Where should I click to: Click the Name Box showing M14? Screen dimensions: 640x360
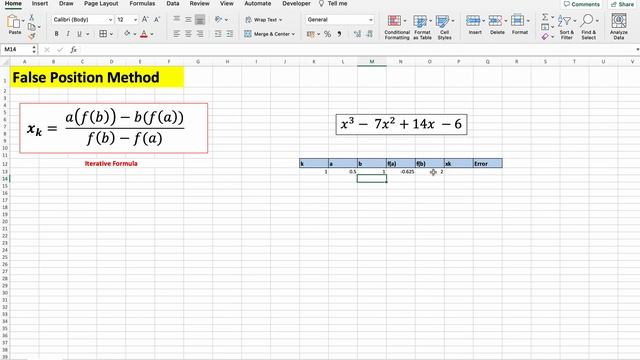point(19,49)
